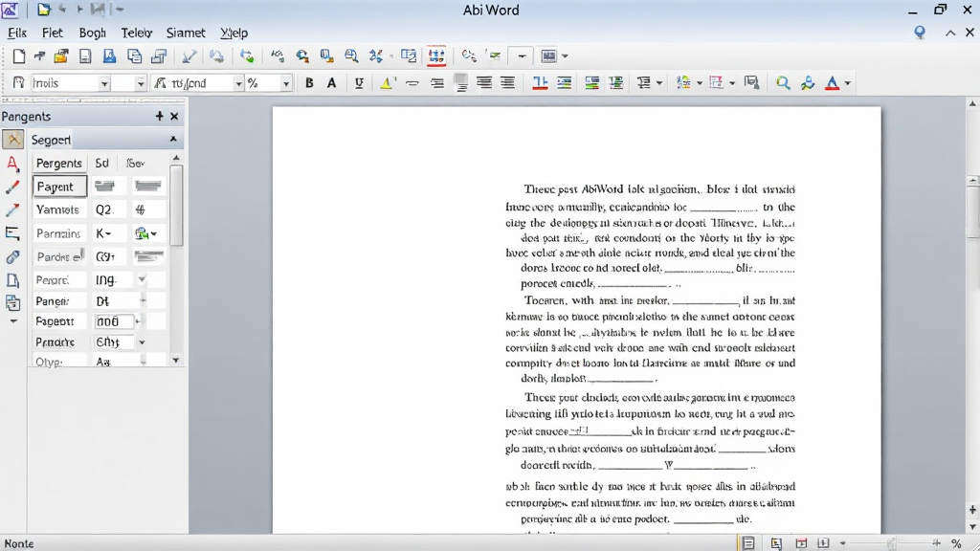Click the panel list scroll-down arrow

(x=176, y=361)
